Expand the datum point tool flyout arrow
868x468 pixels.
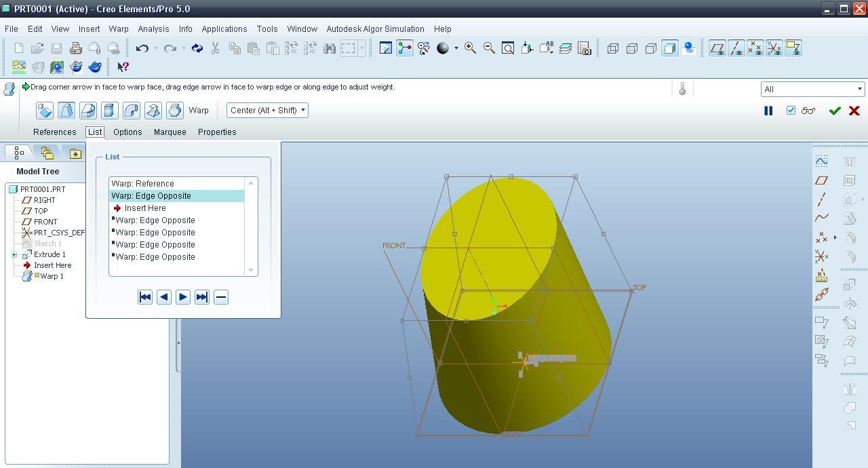pyautogui.click(x=835, y=237)
